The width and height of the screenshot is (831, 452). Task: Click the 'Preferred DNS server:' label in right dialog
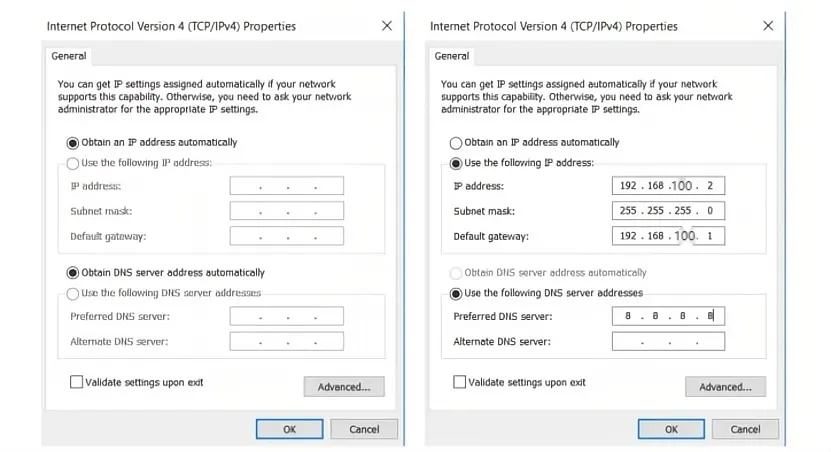tap(502, 316)
